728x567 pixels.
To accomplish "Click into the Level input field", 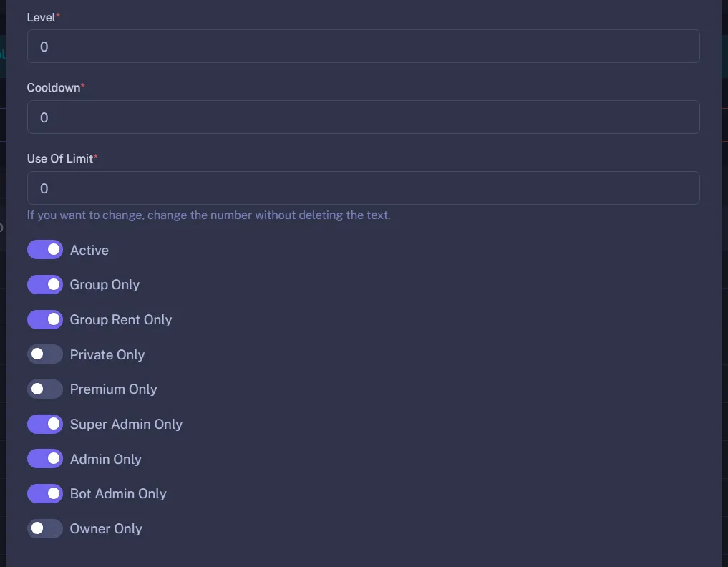I will coord(363,47).
